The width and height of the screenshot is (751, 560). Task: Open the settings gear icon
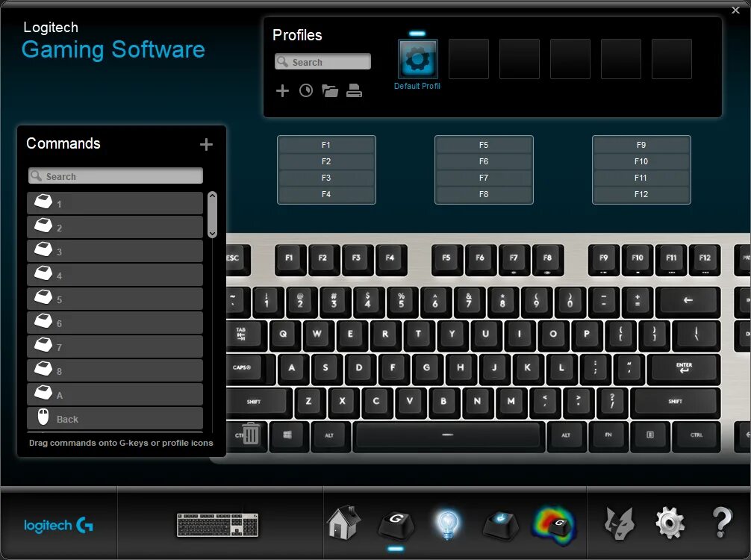(670, 523)
